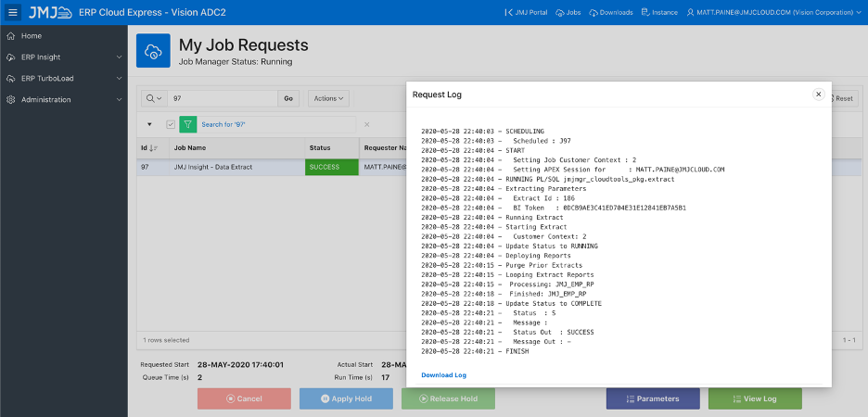Viewport: 868px width, 417px height.
Task: Open the Downloads page from header
Action: click(x=611, y=12)
